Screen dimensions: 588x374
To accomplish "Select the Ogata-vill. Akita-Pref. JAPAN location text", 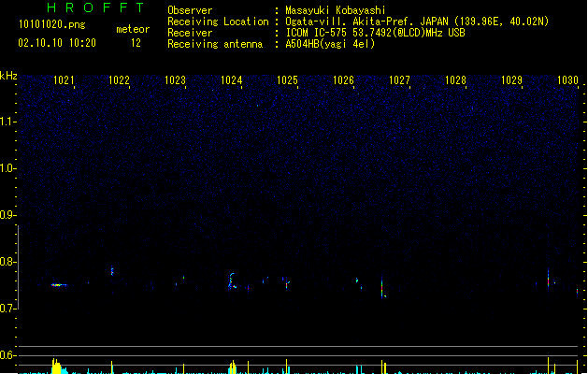I will 417,22.
